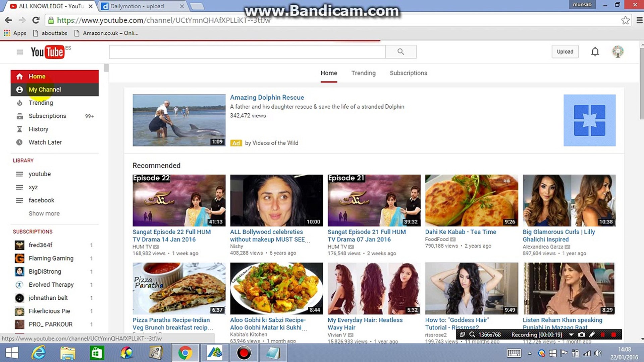This screenshot has height=362, width=644.
Task: Open the History sidebar item
Action: coord(38,129)
